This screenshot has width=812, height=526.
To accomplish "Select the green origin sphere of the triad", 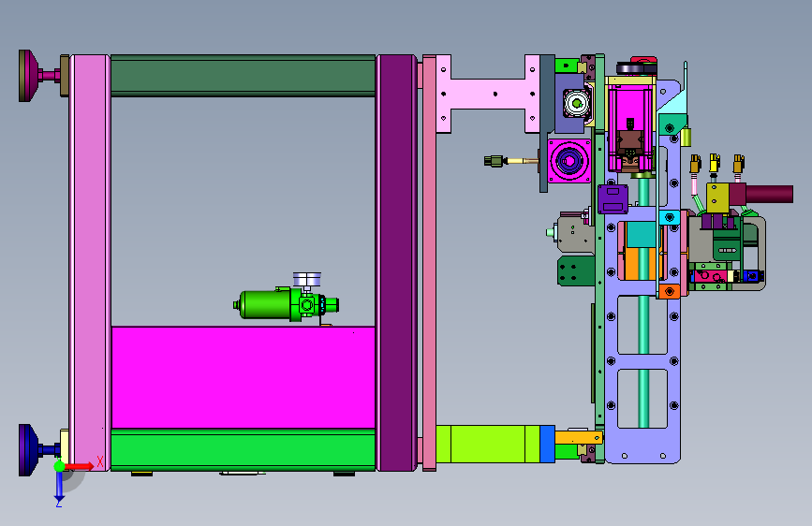I will coord(60,466).
